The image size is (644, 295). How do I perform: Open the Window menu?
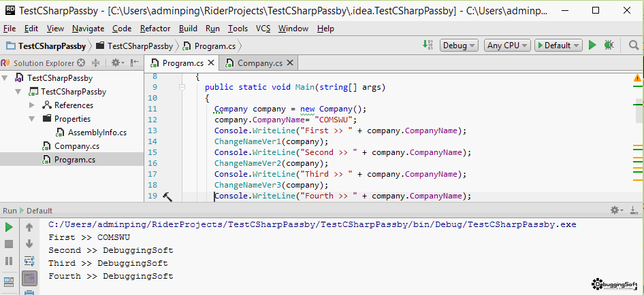pos(293,29)
